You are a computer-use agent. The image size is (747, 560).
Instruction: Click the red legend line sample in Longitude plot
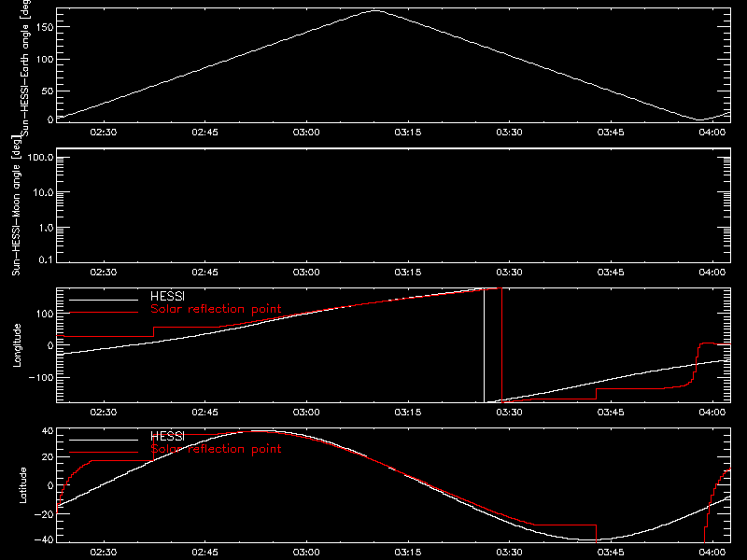point(104,313)
